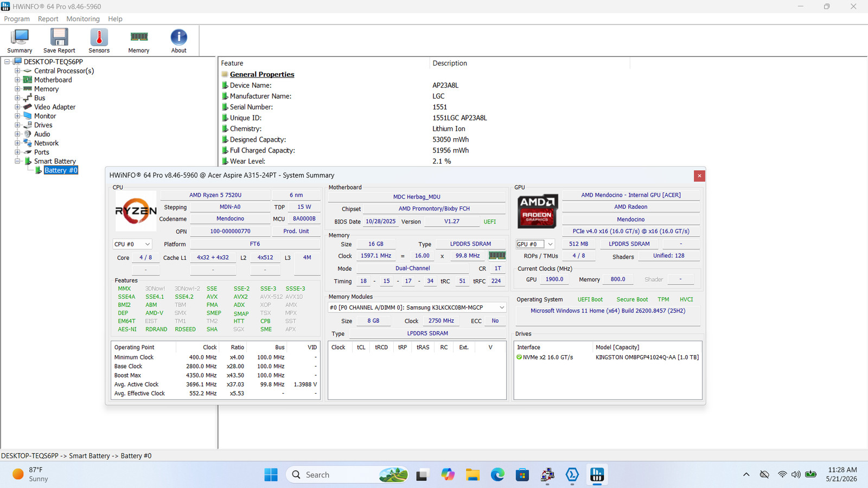Click the HWiNFO taskbar icon

597,475
